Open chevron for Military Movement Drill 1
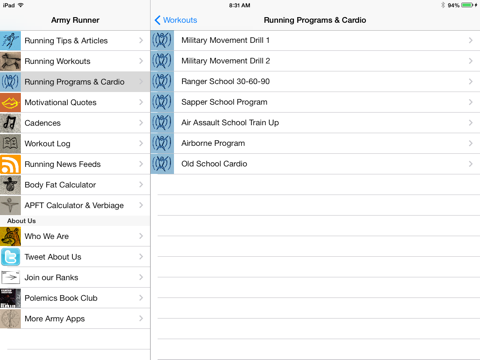Viewport: 480px width, 360px height. pos(470,40)
